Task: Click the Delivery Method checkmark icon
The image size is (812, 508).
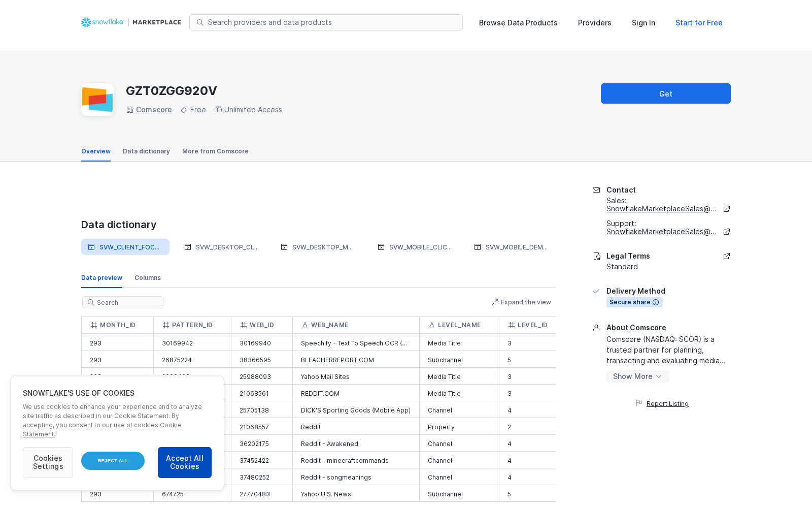Action: tap(596, 291)
